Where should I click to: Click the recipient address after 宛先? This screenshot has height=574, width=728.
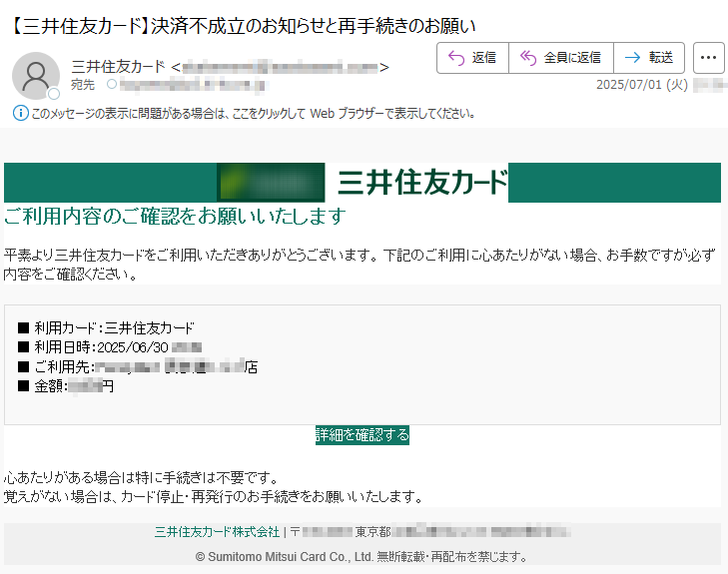pyautogui.click(x=192, y=85)
